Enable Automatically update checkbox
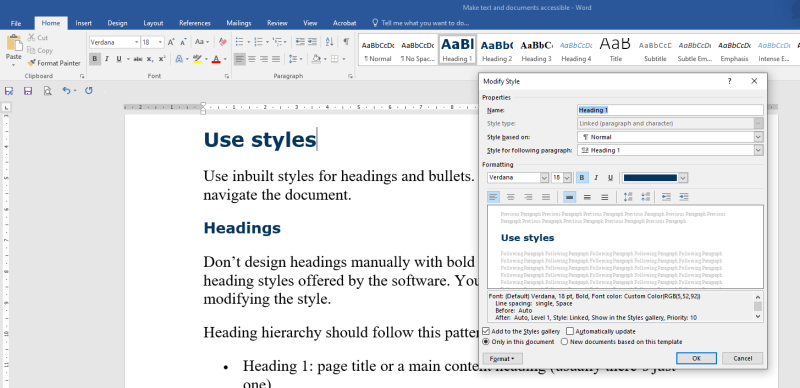The width and height of the screenshot is (800, 388). coord(570,331)
